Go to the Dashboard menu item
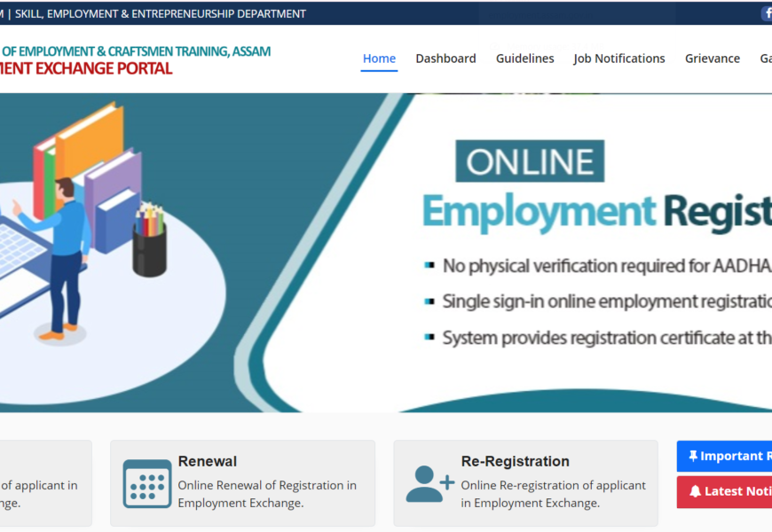This screenshot has width=772, height=532. (x=445, y=59)
